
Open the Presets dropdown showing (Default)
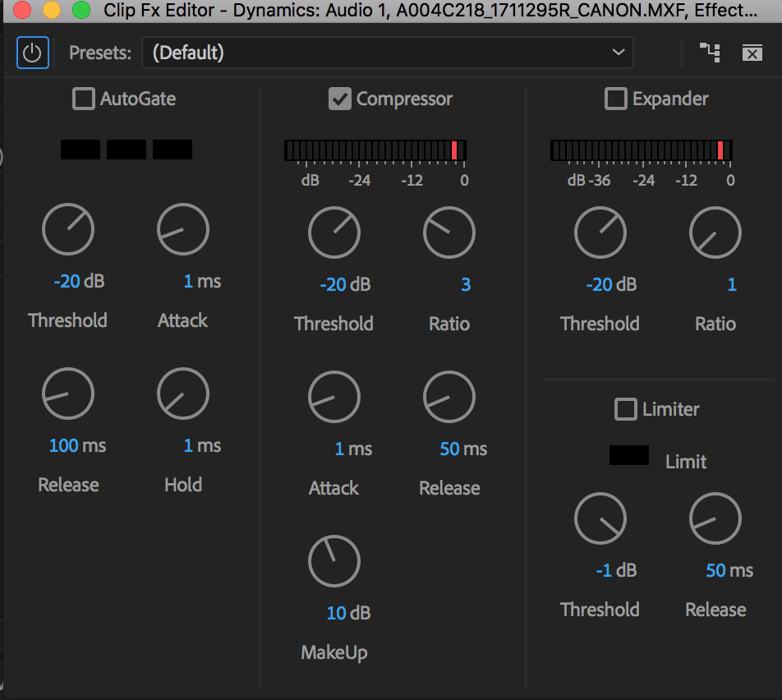[x=388, y=53]
